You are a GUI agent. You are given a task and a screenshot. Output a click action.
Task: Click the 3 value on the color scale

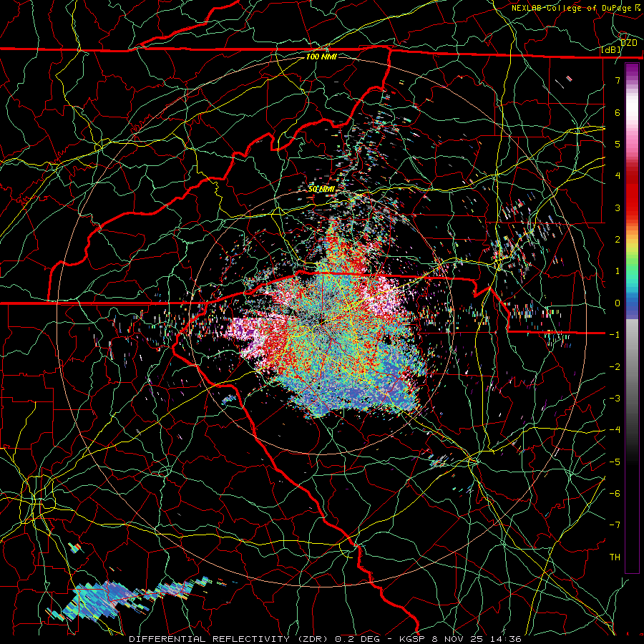click(x=618, y=208)
